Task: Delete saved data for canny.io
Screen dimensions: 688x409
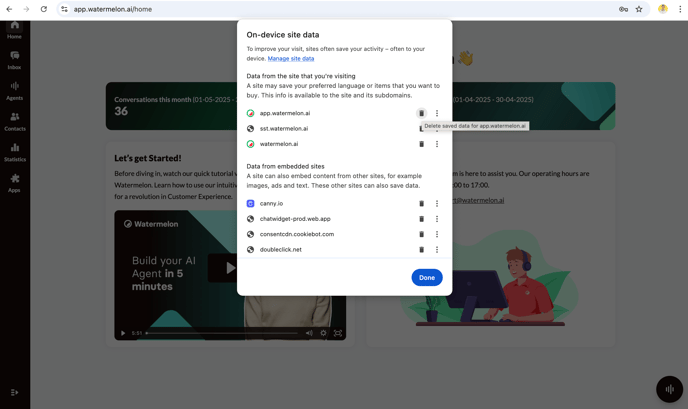Action: (x=421, y=204)
